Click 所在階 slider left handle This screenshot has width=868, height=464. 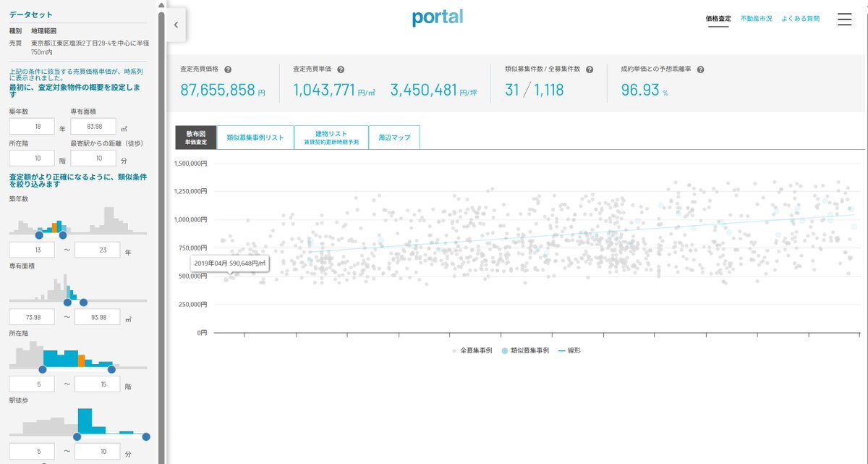(x=42, y=369)
